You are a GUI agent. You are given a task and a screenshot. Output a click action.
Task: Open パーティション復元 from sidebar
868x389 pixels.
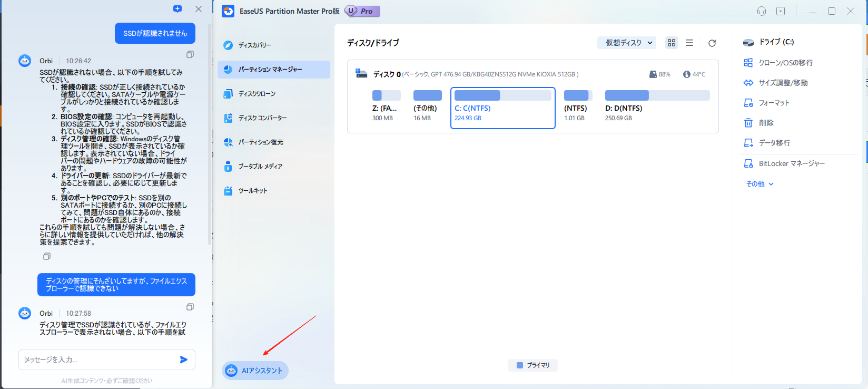click(260, 142)
